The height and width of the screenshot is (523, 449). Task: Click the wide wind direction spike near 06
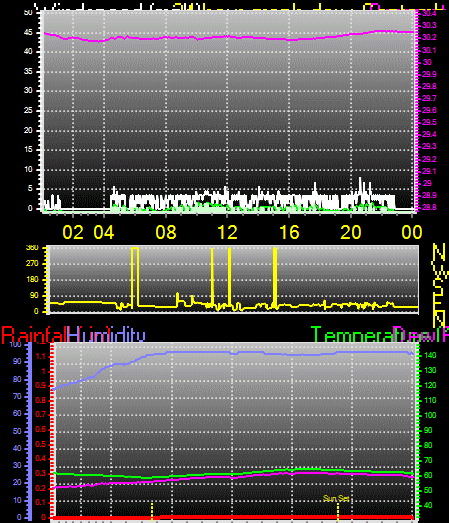point(135,277)
